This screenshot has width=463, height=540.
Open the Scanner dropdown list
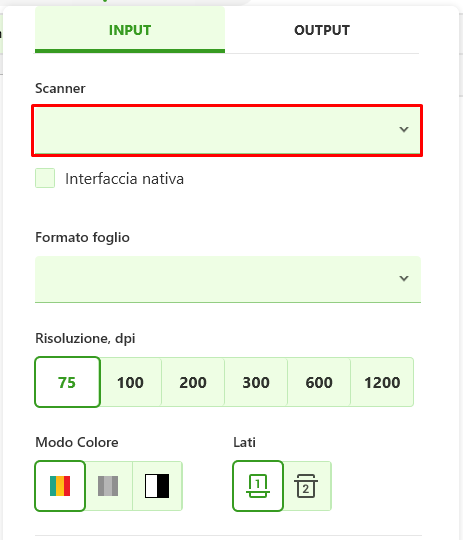[x=227, y=130]
